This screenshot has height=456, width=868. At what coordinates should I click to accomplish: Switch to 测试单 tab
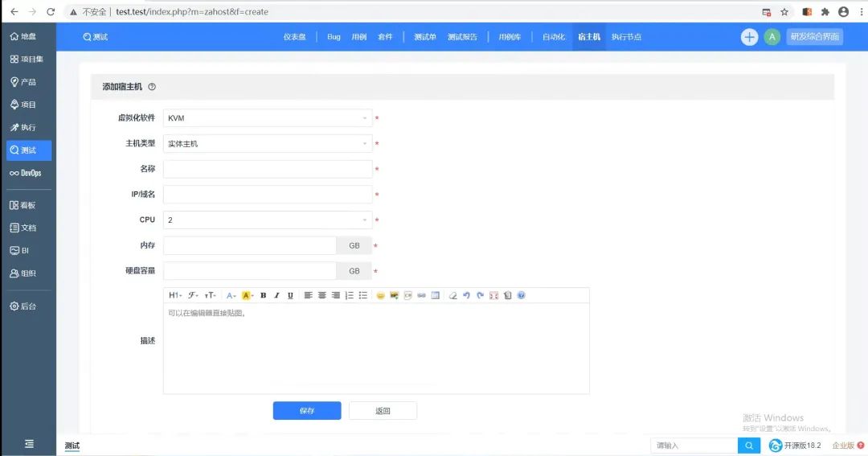point(425,37)
